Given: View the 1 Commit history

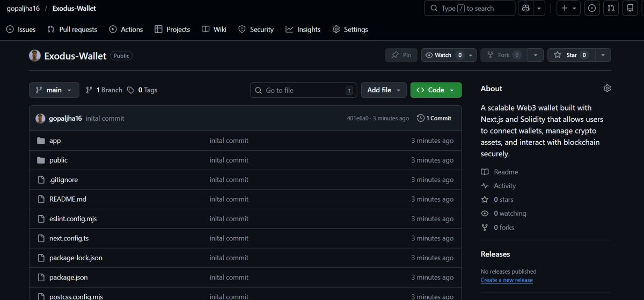Looking at the screenshot, I should pos(434,118).
